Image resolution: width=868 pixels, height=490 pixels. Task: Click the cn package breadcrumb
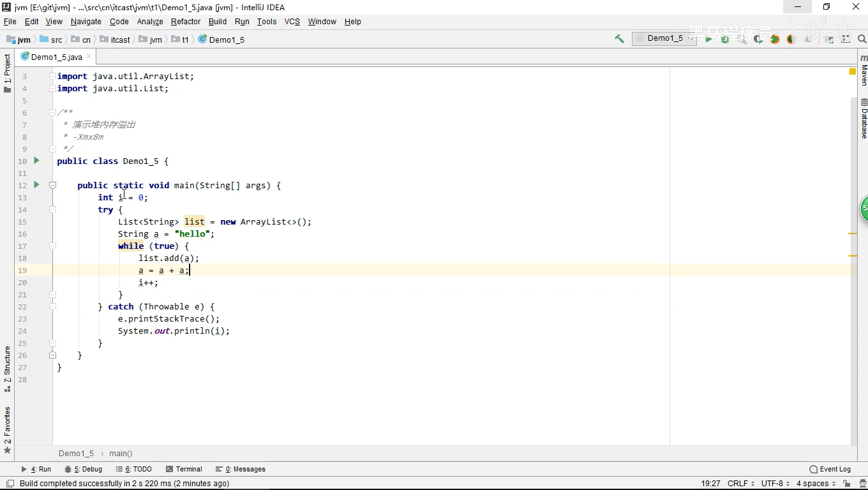coord(82,40)
